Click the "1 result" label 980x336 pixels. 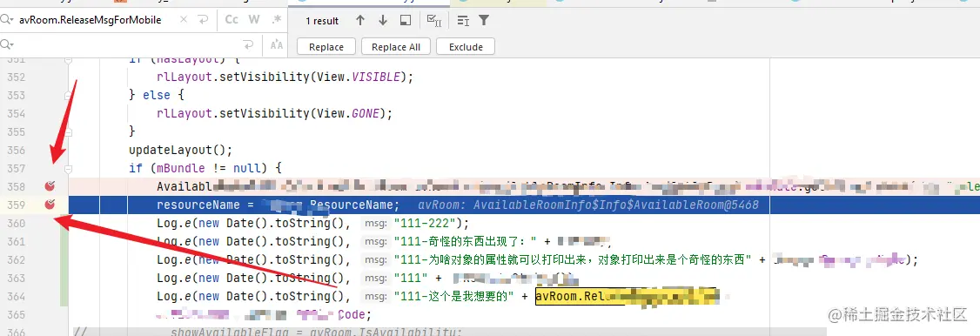pos(322,21)
